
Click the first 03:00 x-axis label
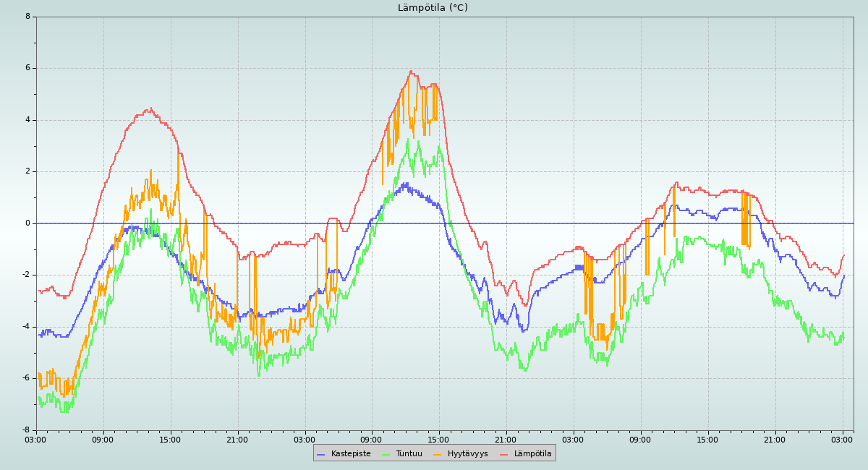click(x=35, y=439)
